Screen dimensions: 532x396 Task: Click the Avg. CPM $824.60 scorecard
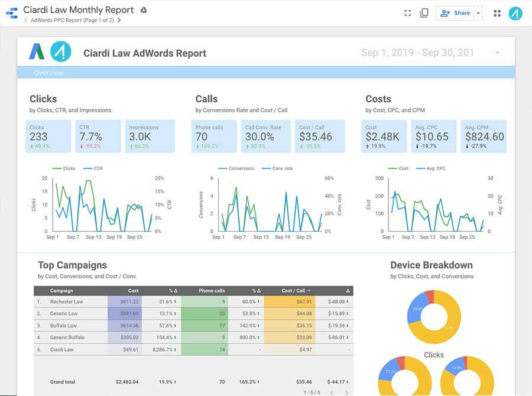(x=484, y=136)
